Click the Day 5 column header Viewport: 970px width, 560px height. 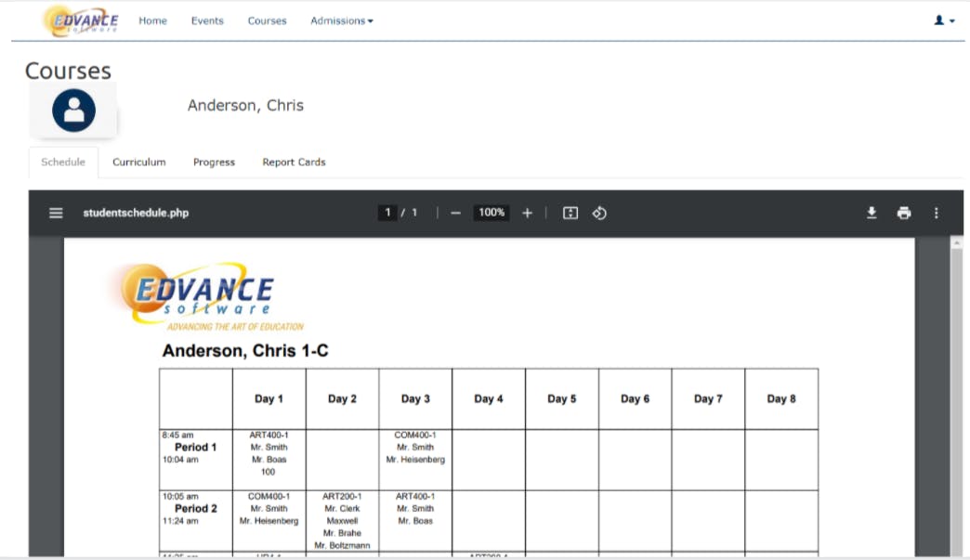(562, 398)
